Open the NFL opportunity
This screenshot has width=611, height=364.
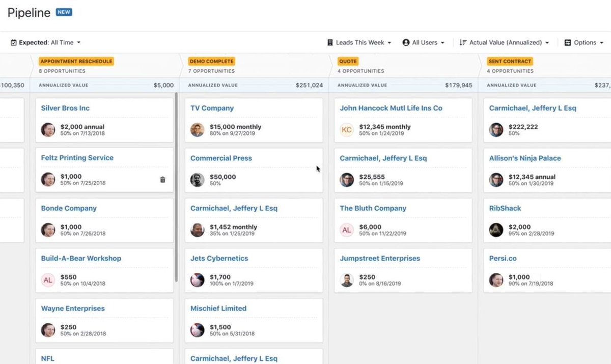[47, 358]
